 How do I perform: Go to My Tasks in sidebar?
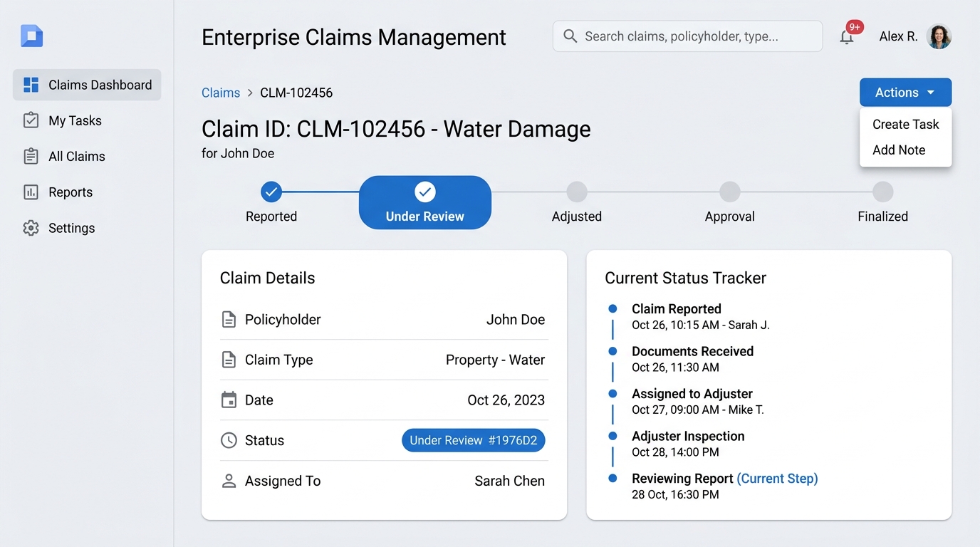(x=87, y=120)
